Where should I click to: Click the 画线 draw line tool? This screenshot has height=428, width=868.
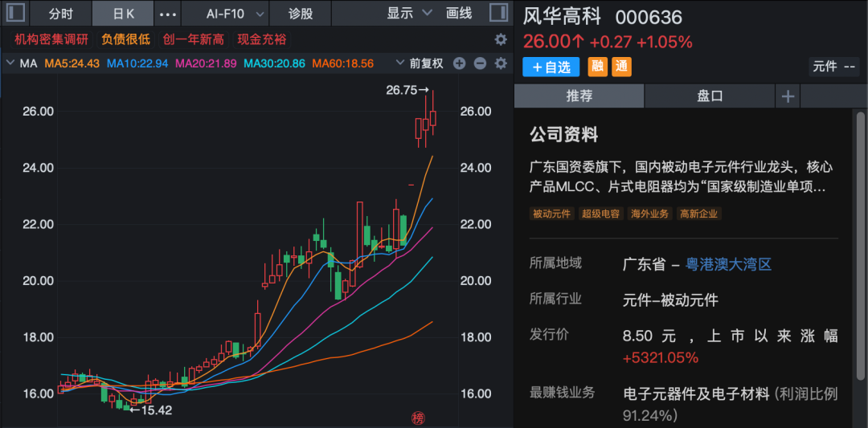point(459,14)
